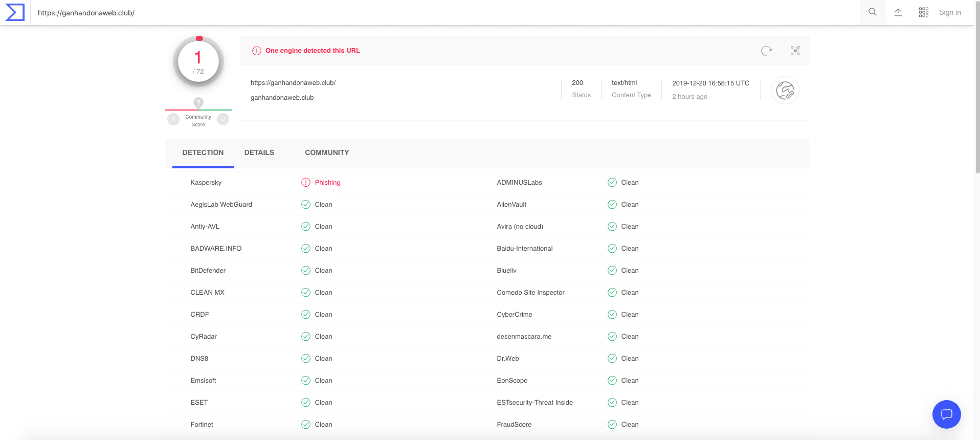Click the reanalyze refresh icon
Viewport: 980px width, 440px height.
[766, 51]
